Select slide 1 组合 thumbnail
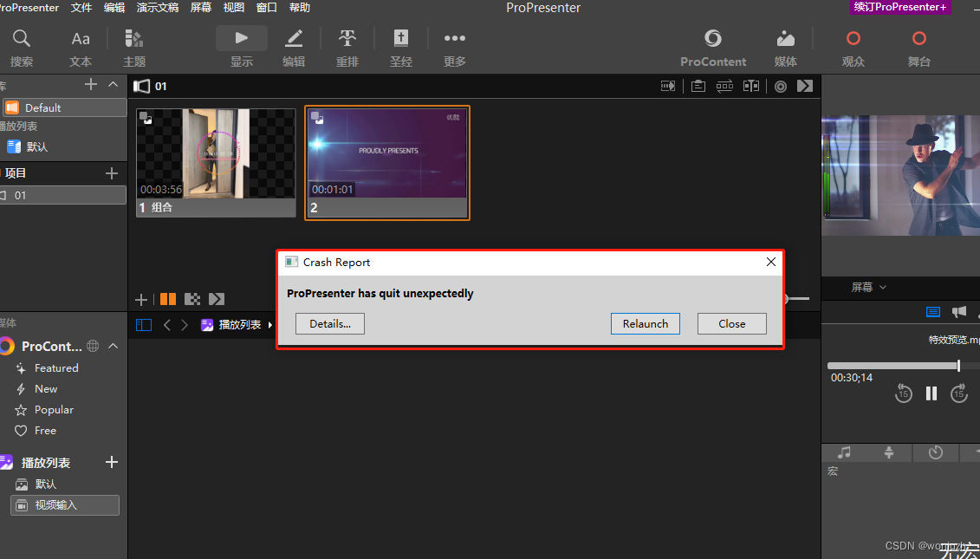The height and width of the screenshot is (559, 980). [217, 163]
